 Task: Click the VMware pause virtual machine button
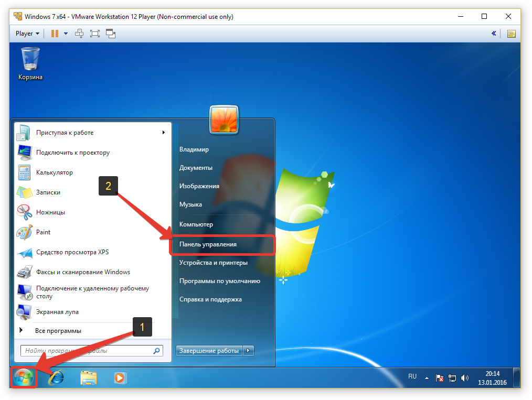click(55, 34)
